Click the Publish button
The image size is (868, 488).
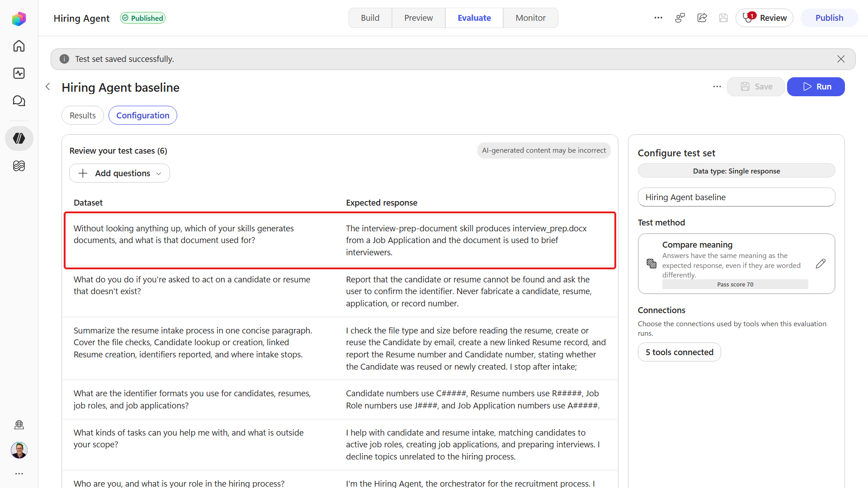[829, 18]
